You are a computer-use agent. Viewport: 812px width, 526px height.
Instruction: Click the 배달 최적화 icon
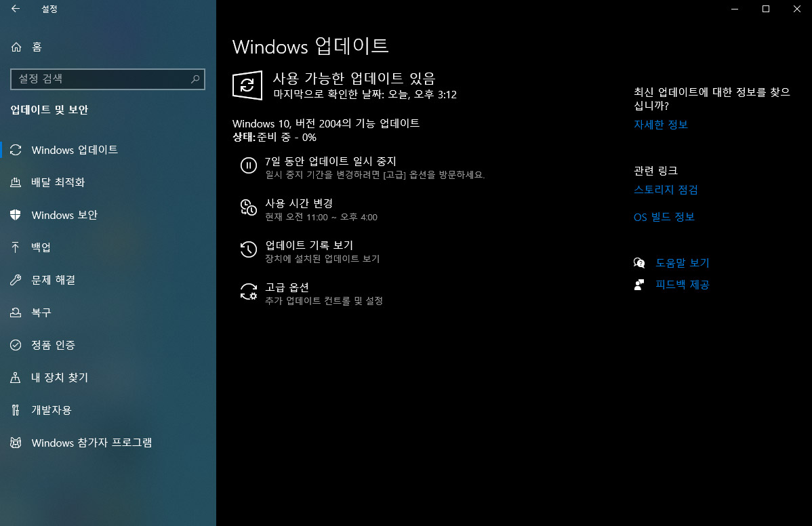point(16,182)
